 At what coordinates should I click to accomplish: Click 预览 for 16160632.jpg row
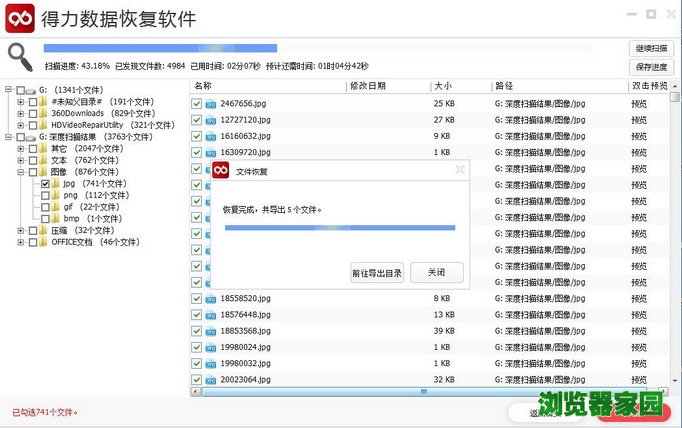(639, 136)
